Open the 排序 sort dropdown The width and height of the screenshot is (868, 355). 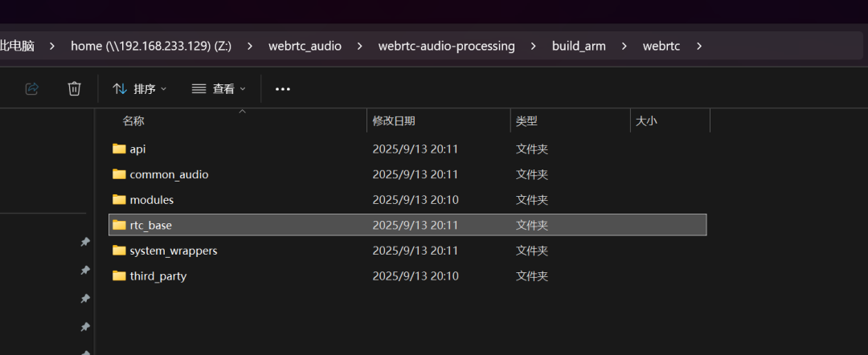click(x=140, y=89)
